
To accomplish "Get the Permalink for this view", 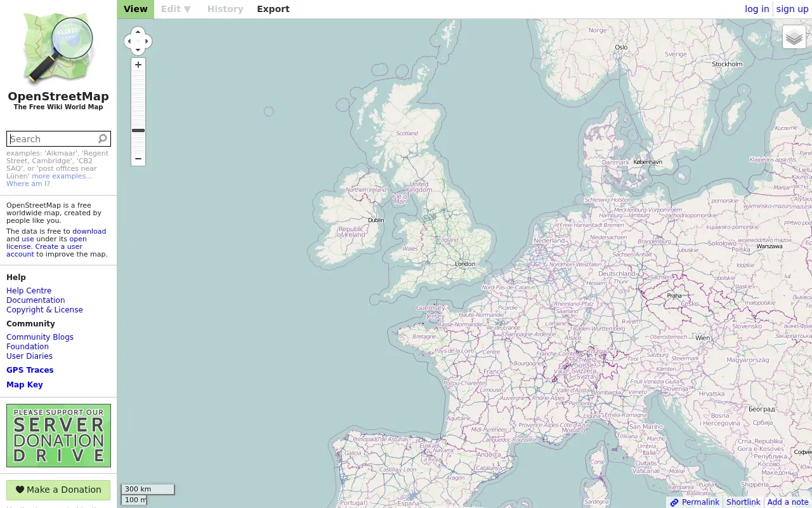I will pos(700,502).
